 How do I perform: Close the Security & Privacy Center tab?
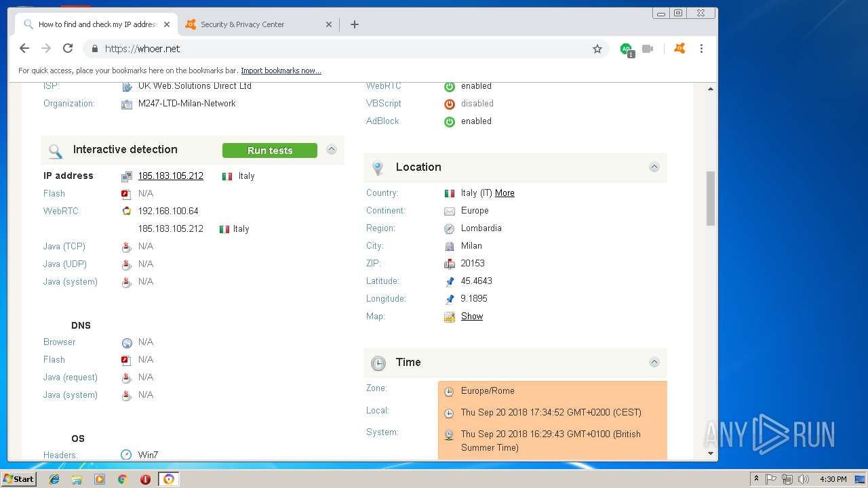point(329,24)
